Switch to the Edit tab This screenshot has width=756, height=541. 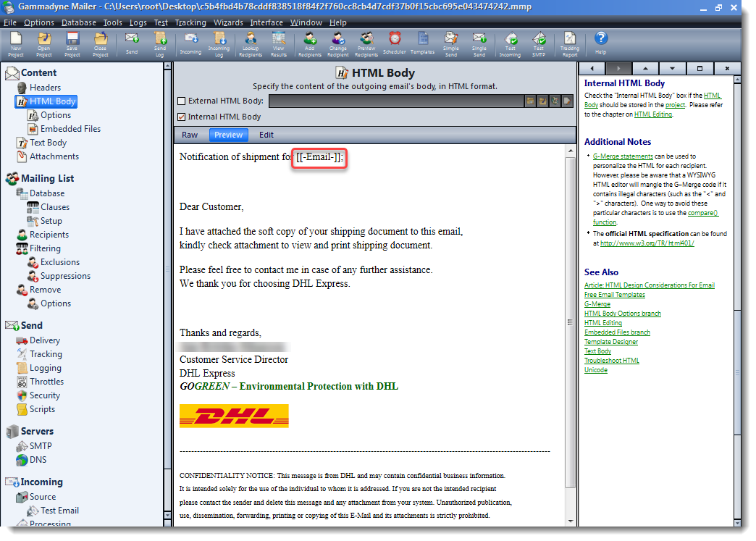[x=266, y=135]
